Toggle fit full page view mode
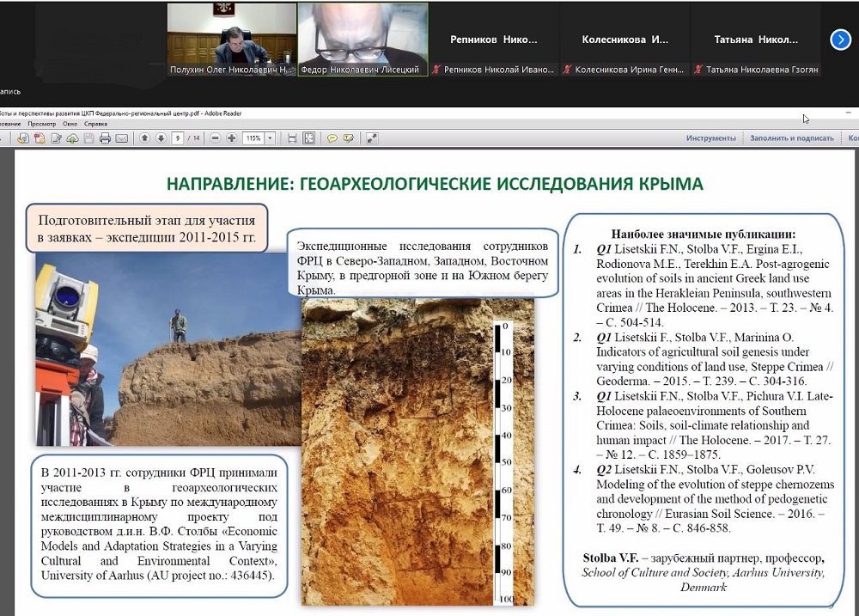 pos(308,138)
